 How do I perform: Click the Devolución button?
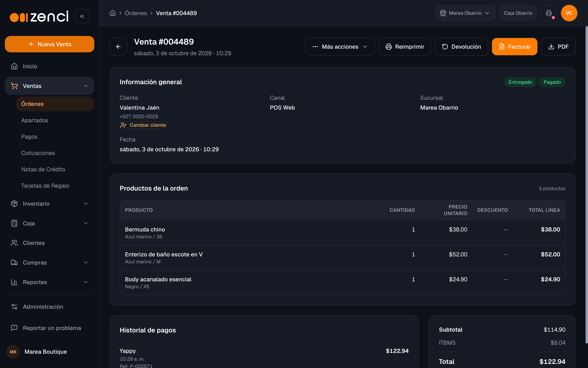[x=461, y=46]
